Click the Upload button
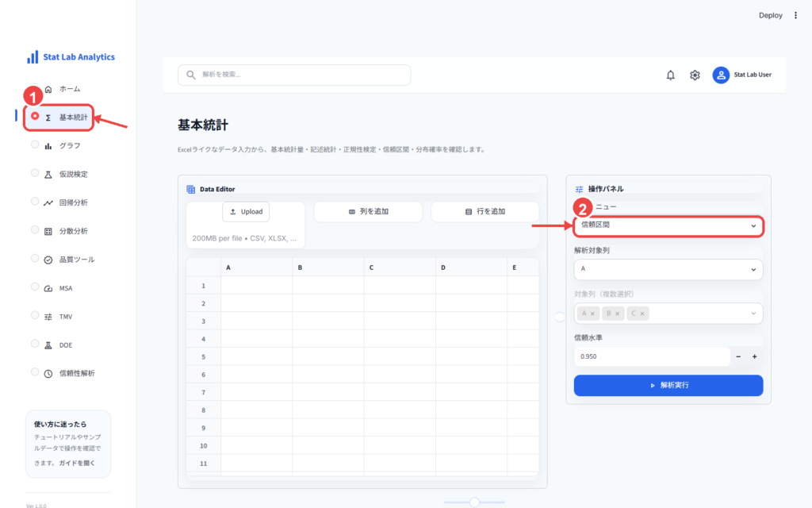Image resolution: width=812 pixels, height=508 pixels. [246, 211]
